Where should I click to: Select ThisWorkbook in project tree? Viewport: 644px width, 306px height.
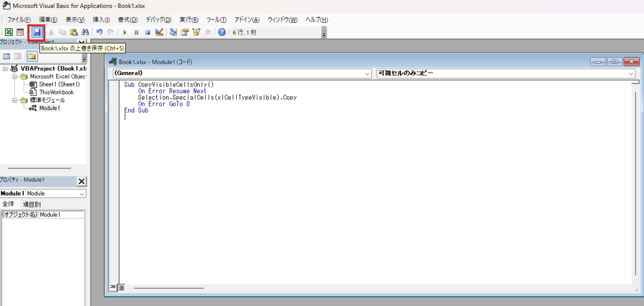[x=56, y=92]
